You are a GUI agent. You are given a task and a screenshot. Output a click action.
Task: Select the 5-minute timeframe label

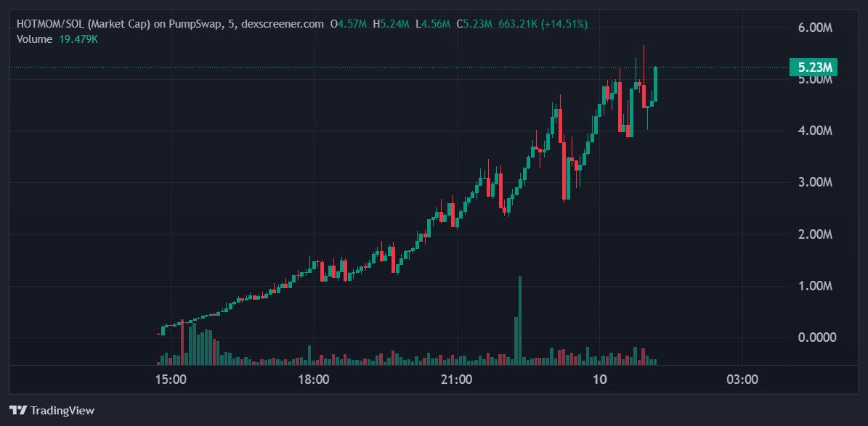tap(232, 23)
